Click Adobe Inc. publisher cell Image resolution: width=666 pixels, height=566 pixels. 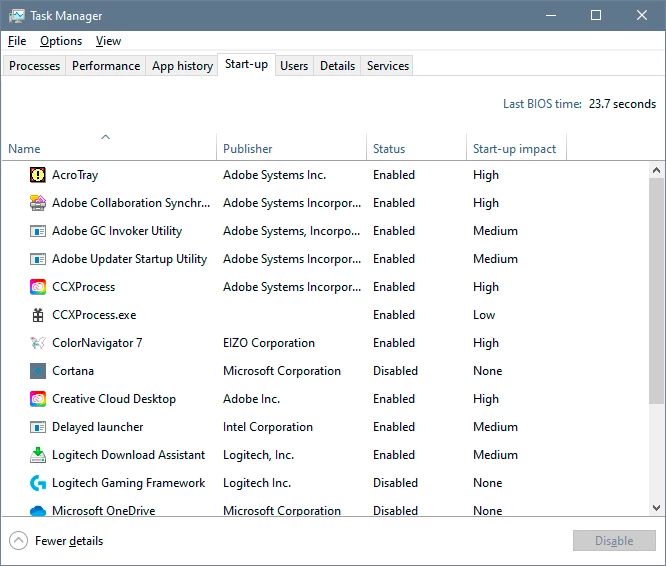251,399
